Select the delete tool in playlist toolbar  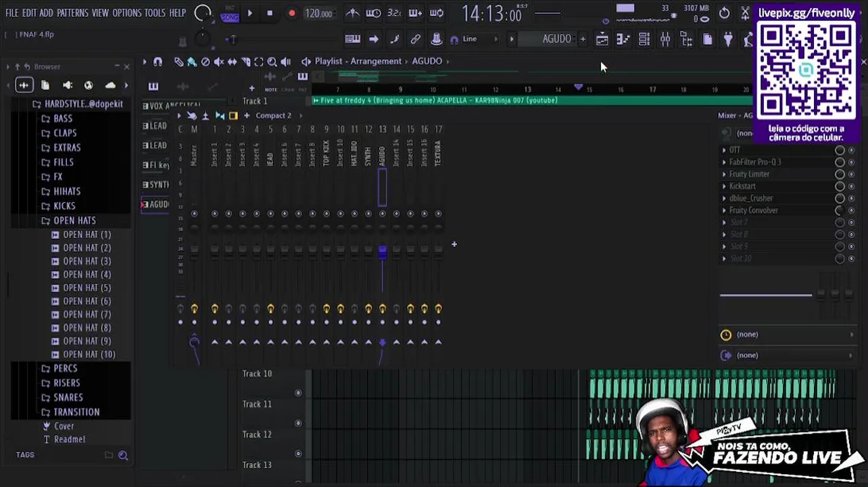pos(206,62)
